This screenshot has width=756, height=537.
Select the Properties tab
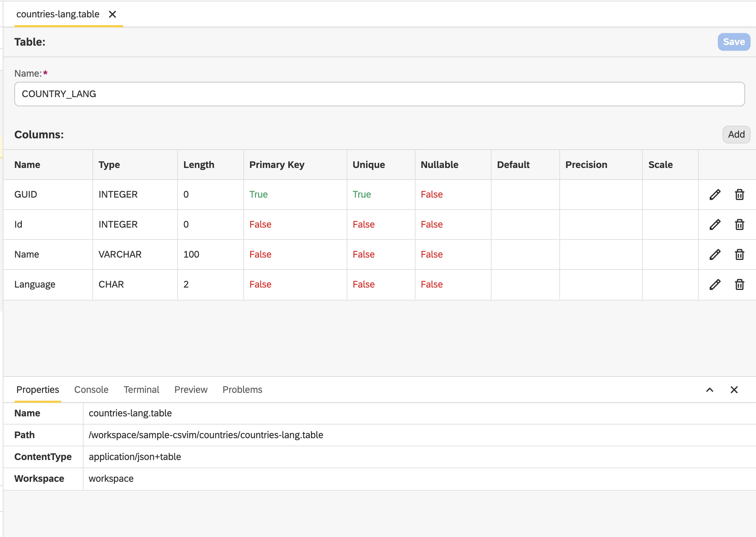pos(38,389)
